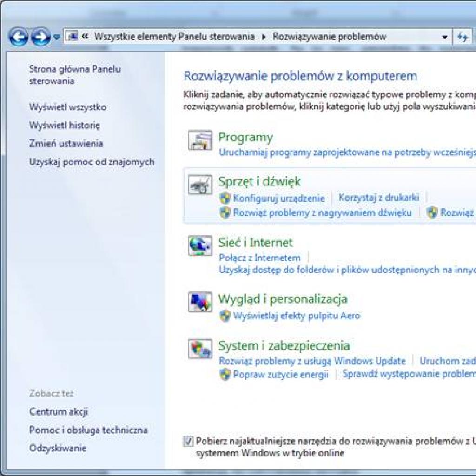The width and height of the screenshot is (476, 476).
Task: Open Popraw zużycie energii troubleshooter
Action: (281, 374)
